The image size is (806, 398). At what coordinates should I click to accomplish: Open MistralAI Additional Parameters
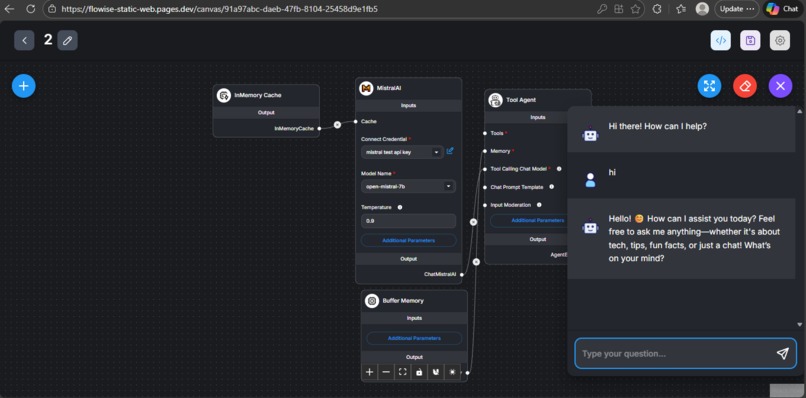click(x=408, y=240)
